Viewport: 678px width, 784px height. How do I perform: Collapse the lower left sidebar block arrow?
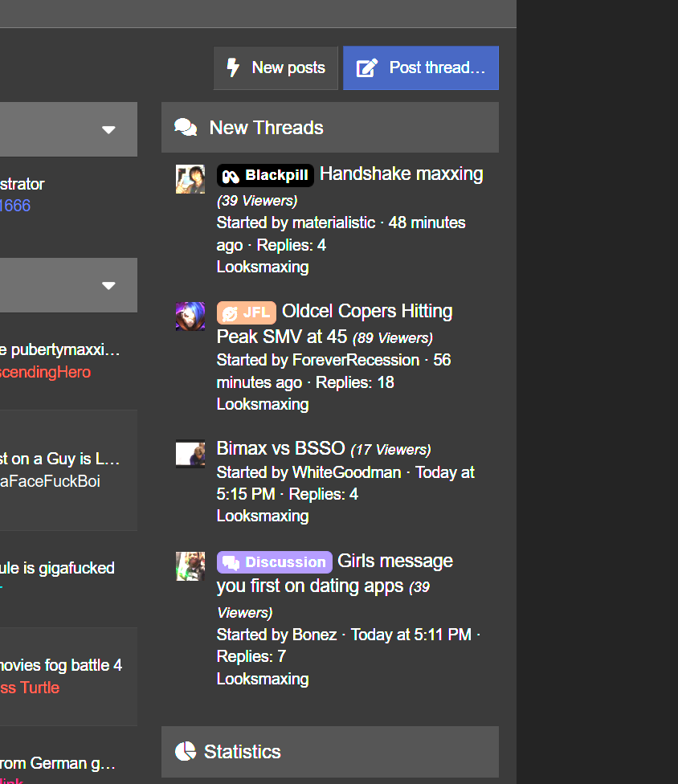click(x=108, y=285)
